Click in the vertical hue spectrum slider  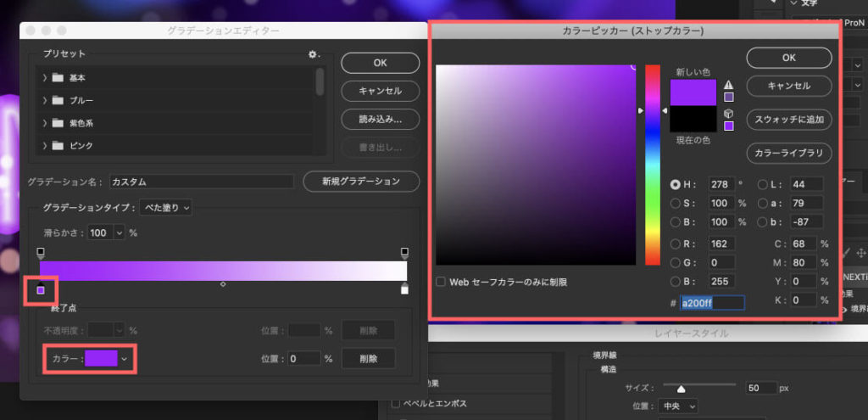click(653, 165)
